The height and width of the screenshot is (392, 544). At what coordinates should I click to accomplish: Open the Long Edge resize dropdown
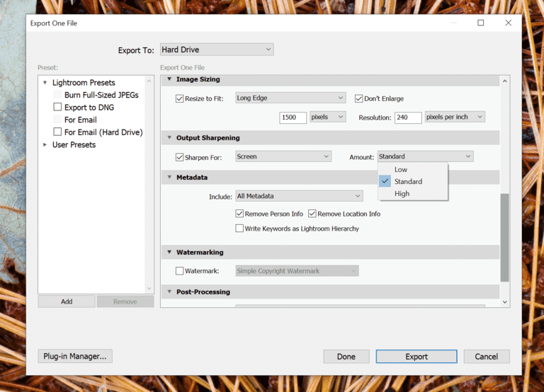pyautogui.click(x=290, y=98)
